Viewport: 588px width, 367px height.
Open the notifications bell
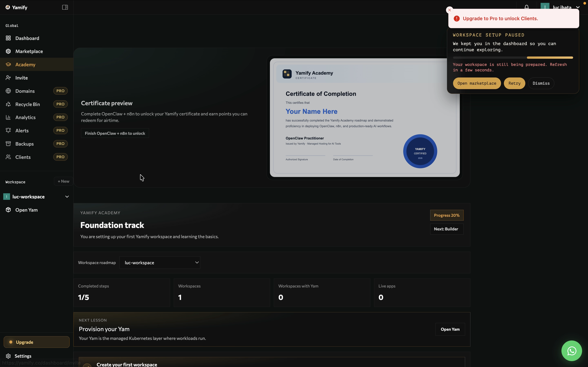(x=526, y=7)
